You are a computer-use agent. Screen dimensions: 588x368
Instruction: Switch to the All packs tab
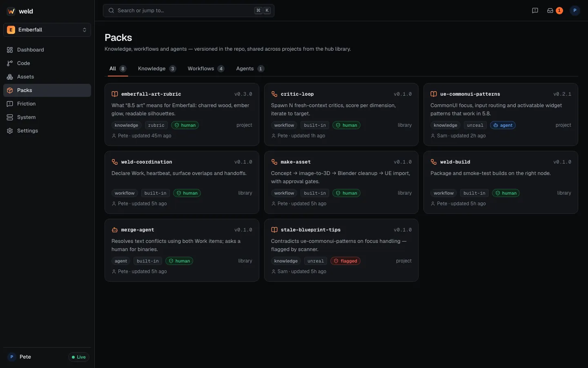(x=118, y=69)
